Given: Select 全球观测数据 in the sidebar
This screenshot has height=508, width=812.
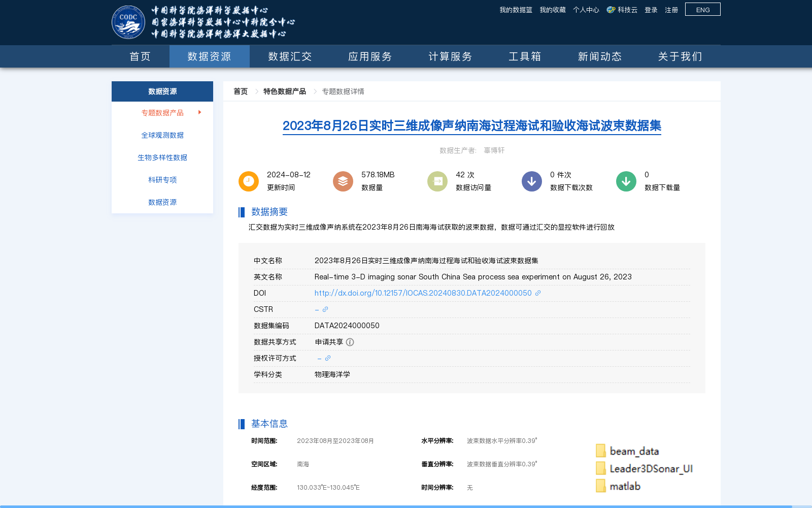Looking at the screenshot, I should [162, 135].
